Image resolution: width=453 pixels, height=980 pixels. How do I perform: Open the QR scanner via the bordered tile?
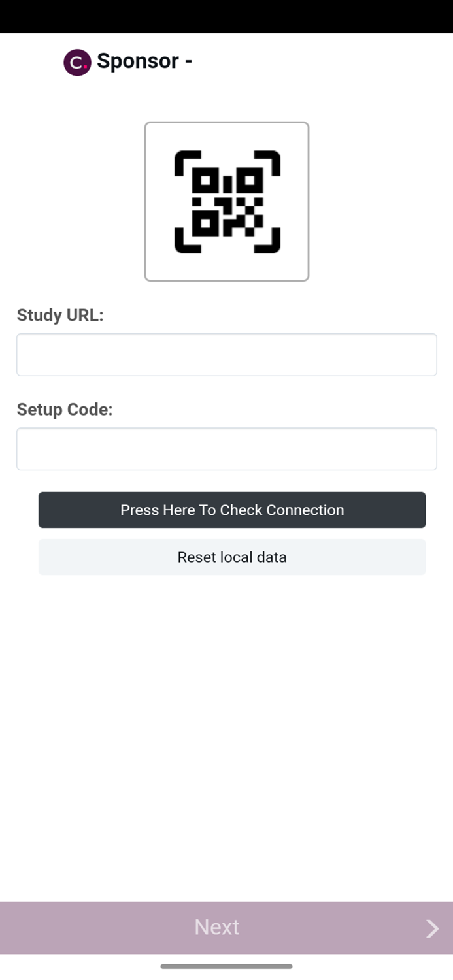[x=227, y=201]
